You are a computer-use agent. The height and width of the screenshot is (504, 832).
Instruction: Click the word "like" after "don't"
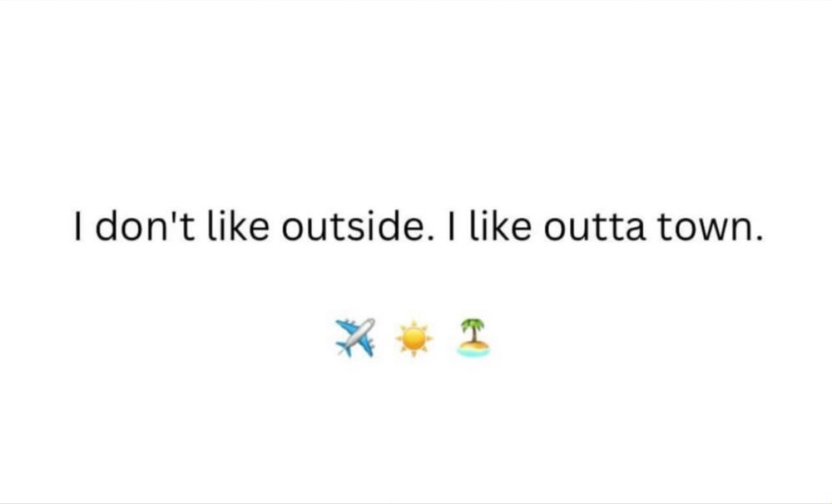(x=238, y=226)
